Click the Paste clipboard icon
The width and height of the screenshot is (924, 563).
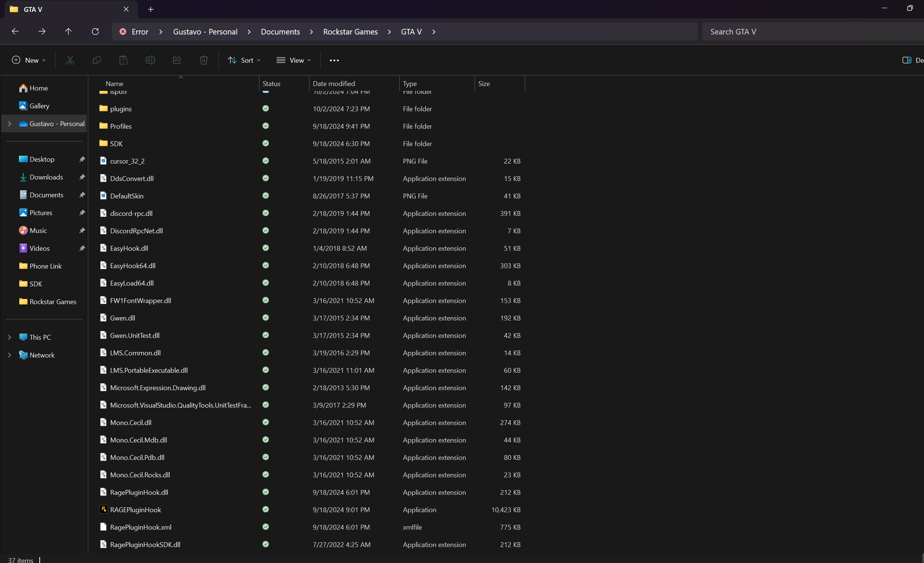click(123, 60)
